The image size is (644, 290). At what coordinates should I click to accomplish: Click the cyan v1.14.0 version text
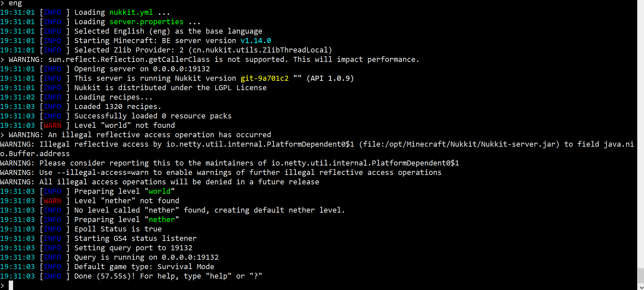[x=256, y=41]
